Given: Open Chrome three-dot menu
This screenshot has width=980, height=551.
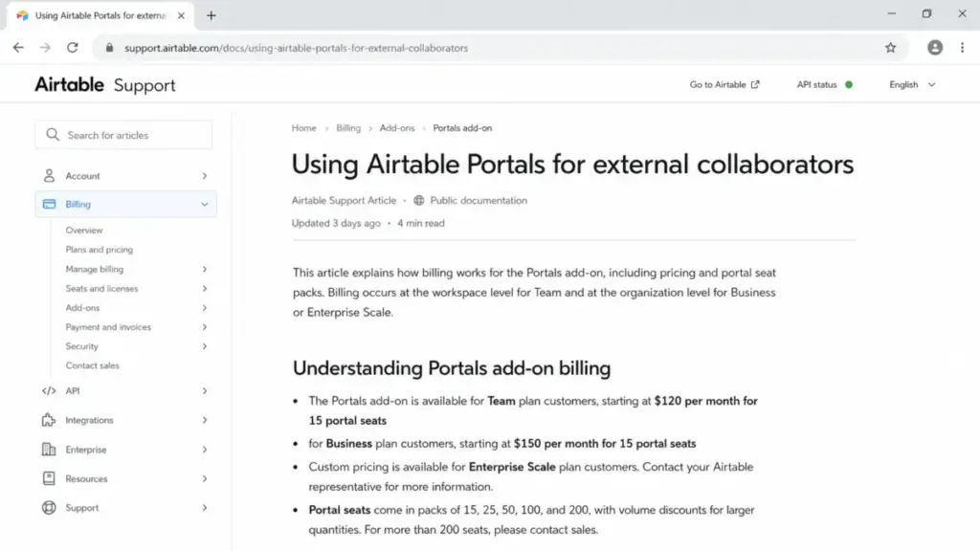Looking at the screenshot, I should tap(962, 48).
